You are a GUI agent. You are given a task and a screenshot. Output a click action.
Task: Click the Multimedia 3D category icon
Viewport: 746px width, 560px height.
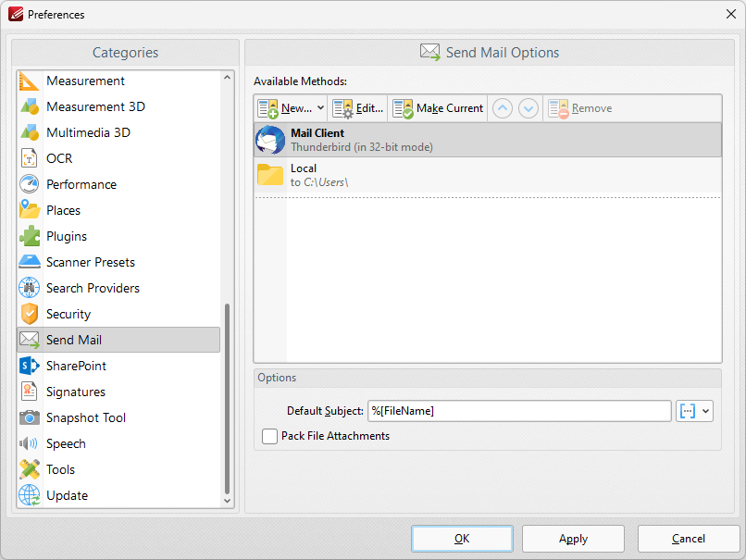click(x=29, y=132)
